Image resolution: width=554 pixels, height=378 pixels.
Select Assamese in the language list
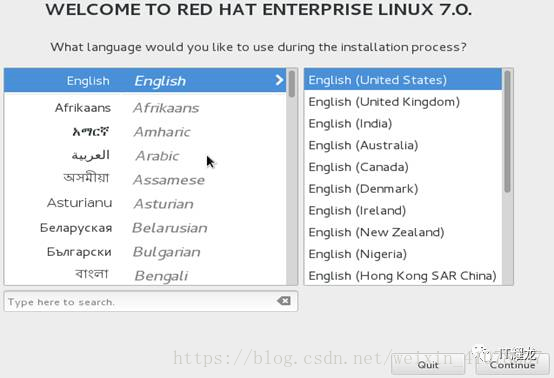tap(145, 179)
